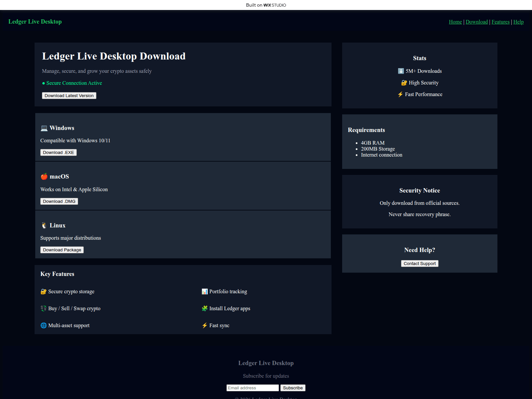Click the Windows laptop emoji icon
Image resolution: width=532 pixels, height=399 pixels.
click(x=44, y=128)
